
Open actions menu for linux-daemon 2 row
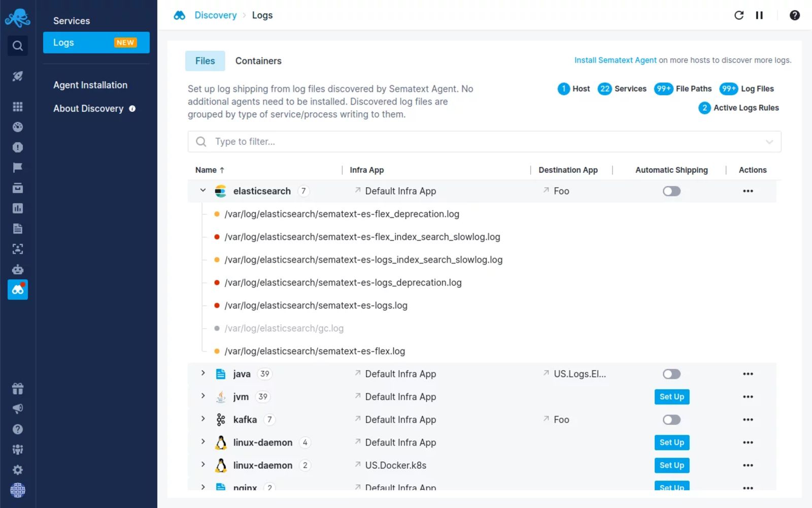coord(748,465)
